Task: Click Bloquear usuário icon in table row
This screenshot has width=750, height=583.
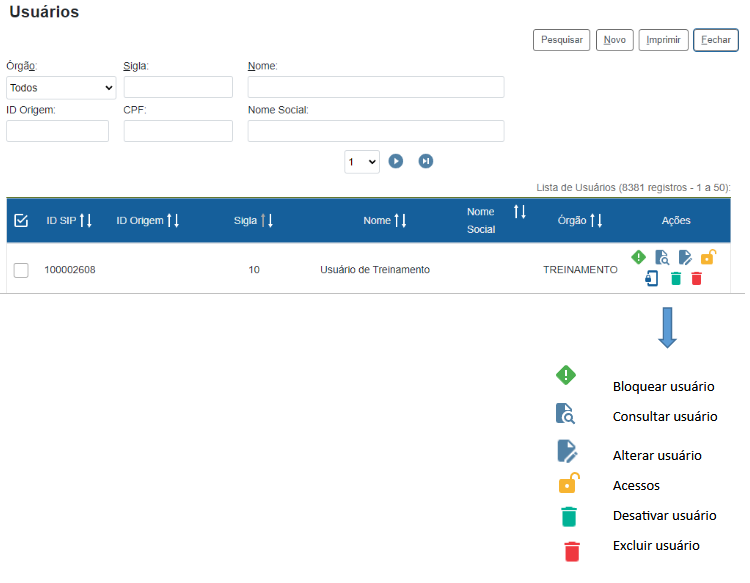Action: 639,257
